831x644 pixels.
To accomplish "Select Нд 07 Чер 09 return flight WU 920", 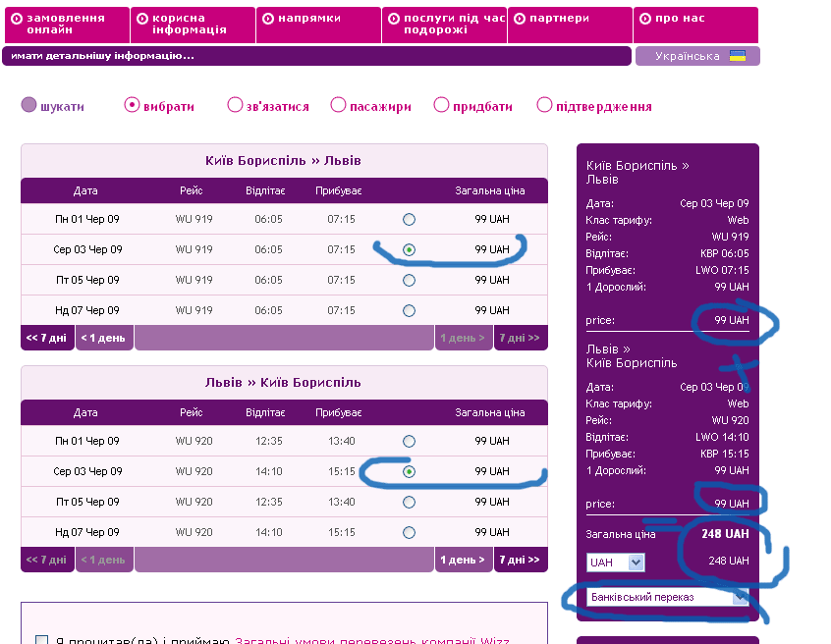I will coord(409,532).
